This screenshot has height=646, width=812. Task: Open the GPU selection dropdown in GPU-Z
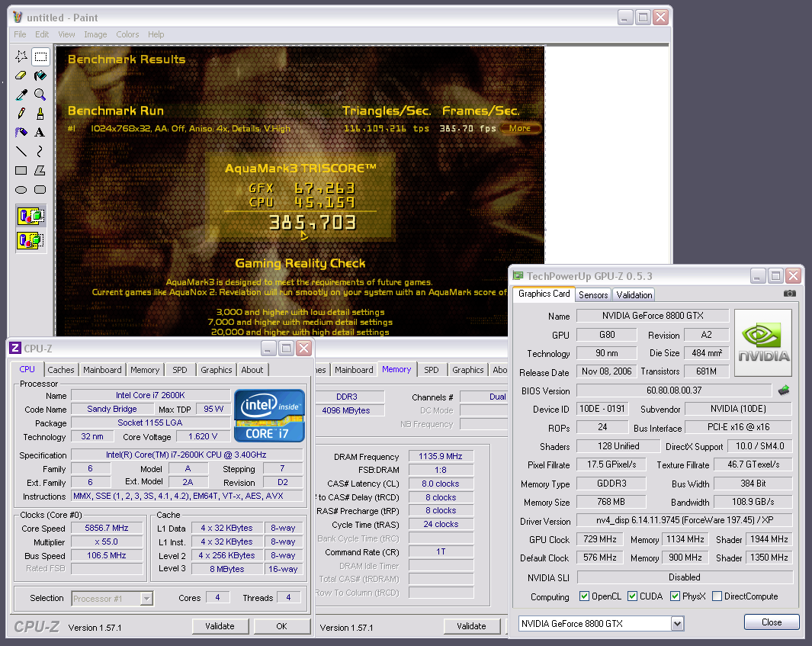coord(677,624)
